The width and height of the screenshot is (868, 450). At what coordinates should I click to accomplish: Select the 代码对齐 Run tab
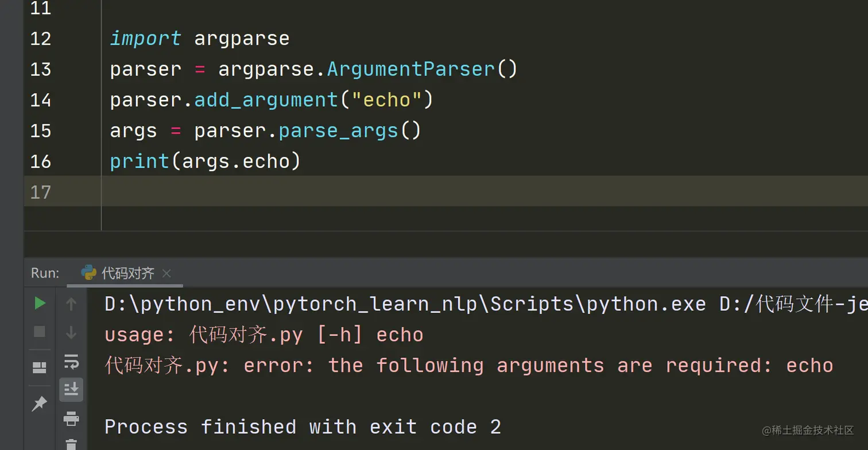(127, 273)
